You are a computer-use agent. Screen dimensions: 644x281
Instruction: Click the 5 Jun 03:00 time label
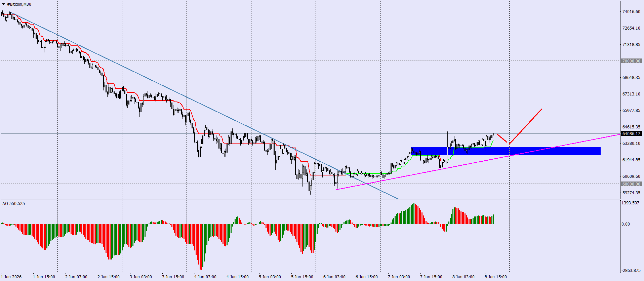pos(270,277)
